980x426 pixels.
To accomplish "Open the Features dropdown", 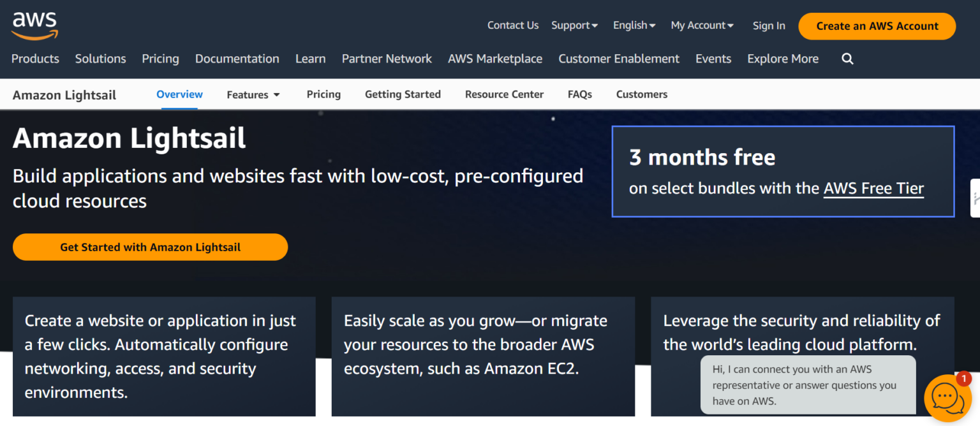I will (253, 94).
